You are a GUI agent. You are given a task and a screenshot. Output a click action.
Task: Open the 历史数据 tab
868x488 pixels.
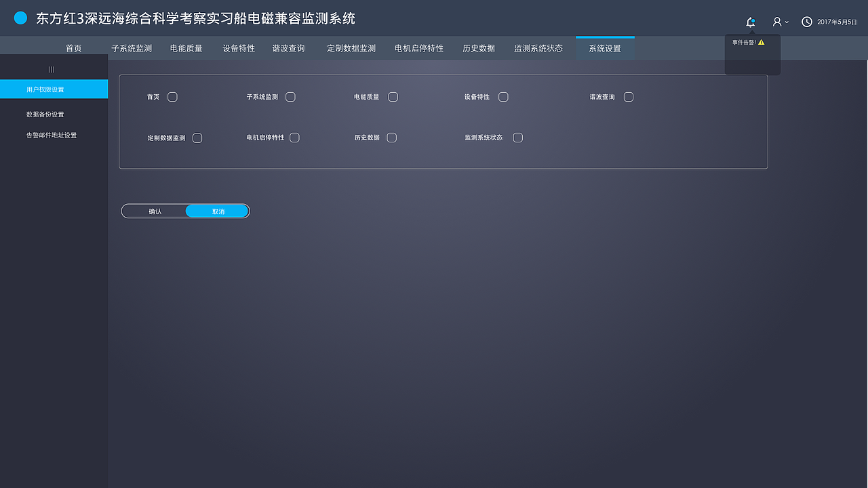pos(479,49)
